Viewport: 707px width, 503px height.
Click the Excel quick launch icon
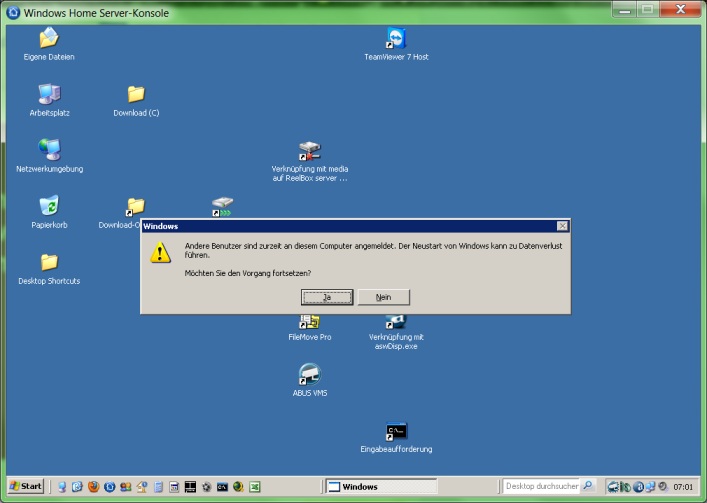pyautogui.click(x=254, y=487)
